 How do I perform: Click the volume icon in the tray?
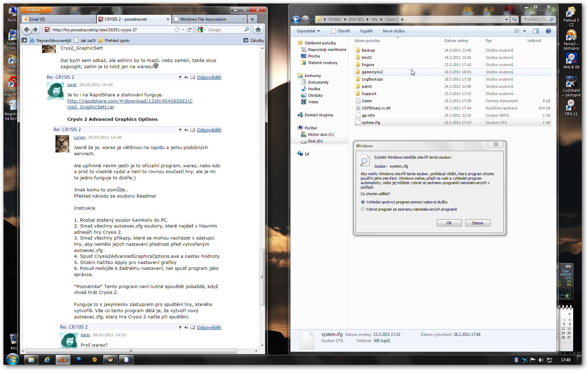click(x=541, y=360)
